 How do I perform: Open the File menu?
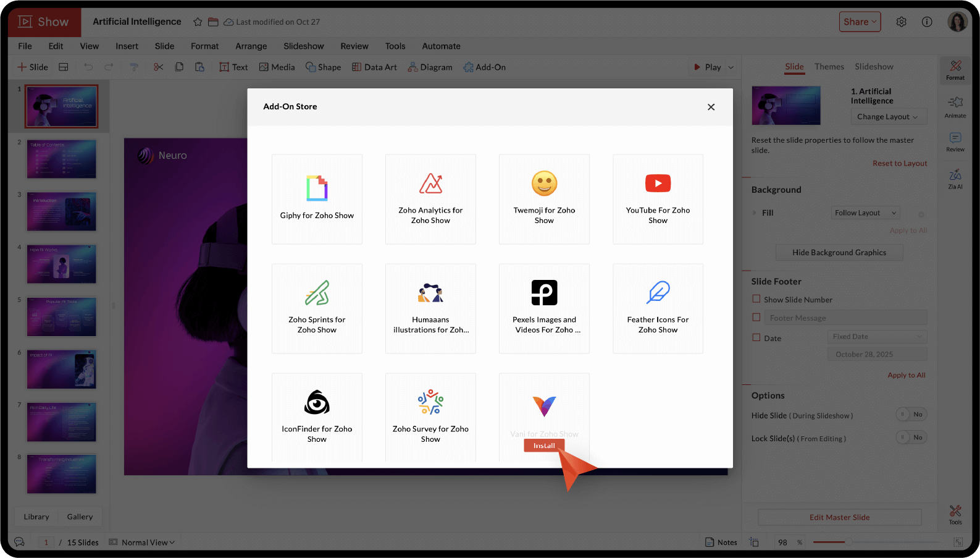pos(25,46)
